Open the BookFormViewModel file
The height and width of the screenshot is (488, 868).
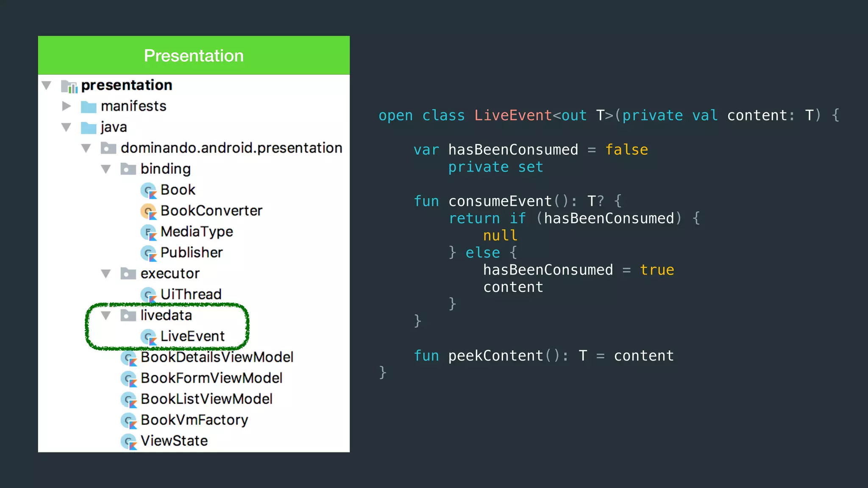pos(211,378)
